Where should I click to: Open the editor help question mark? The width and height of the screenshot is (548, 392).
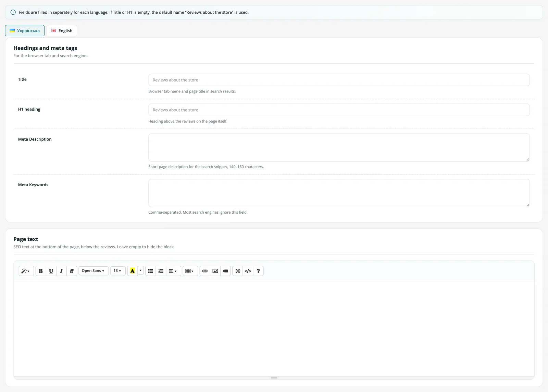pos(258,271)
